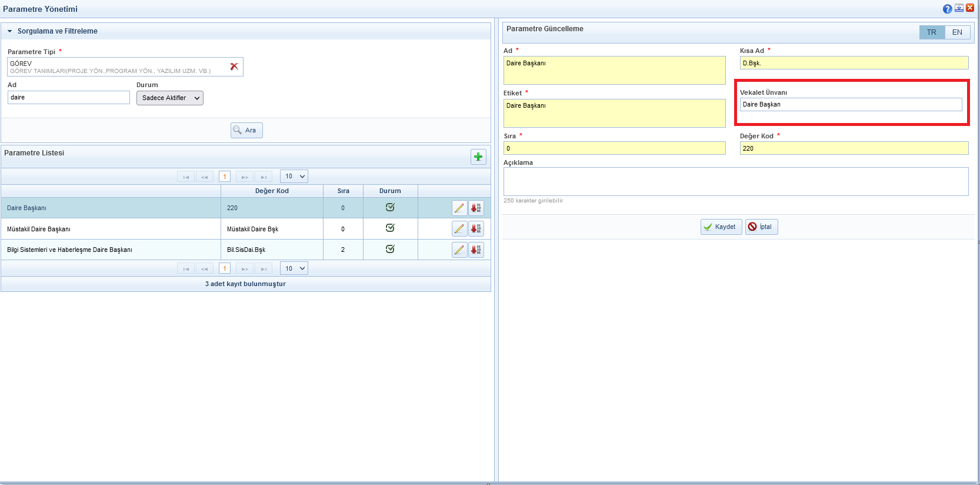Open help with the blue question mark icon
The height and width of the screenshot is (485, 980).
947,9
